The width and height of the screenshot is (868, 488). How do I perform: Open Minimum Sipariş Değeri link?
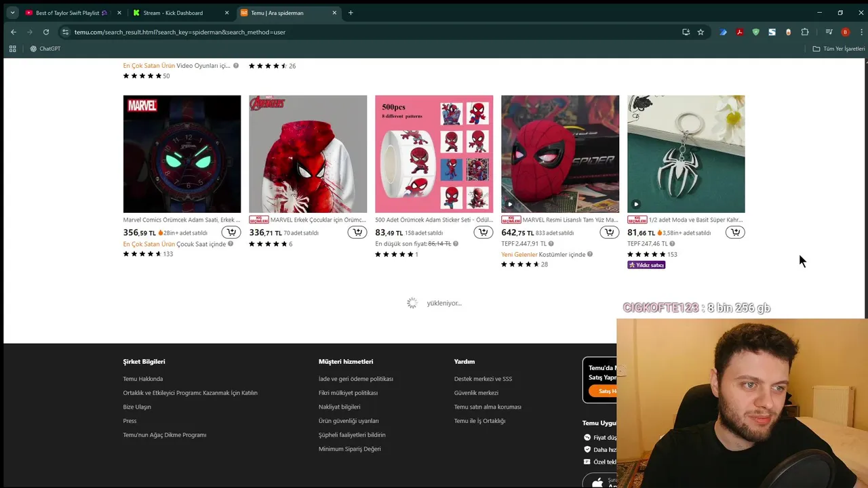[x=350, y=449]
